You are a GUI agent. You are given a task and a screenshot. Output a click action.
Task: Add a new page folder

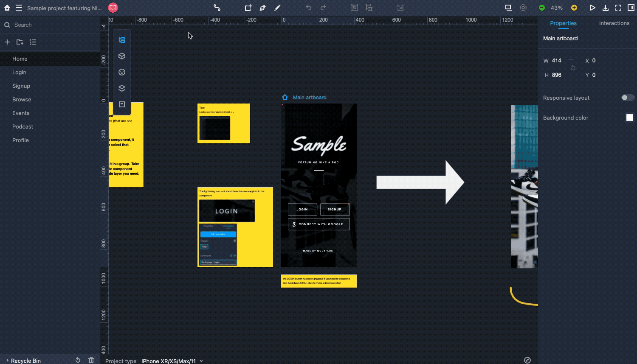click(x=20, y=42)
